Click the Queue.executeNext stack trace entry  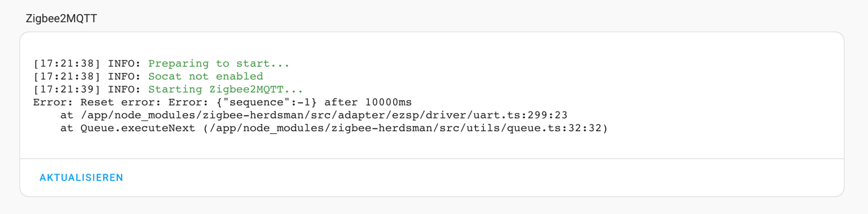pos(138,128)
